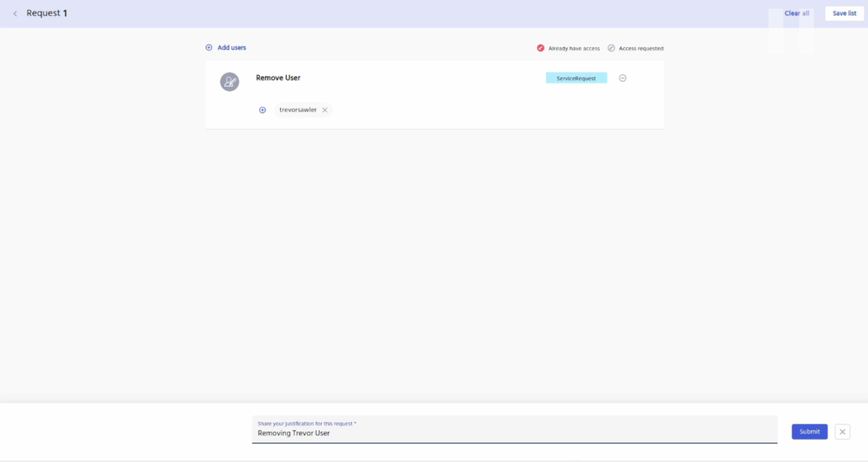868x462 pixels.
Task: Select the trevorsawler user chip
Action: pyautogui.click(x=297, y=110)
